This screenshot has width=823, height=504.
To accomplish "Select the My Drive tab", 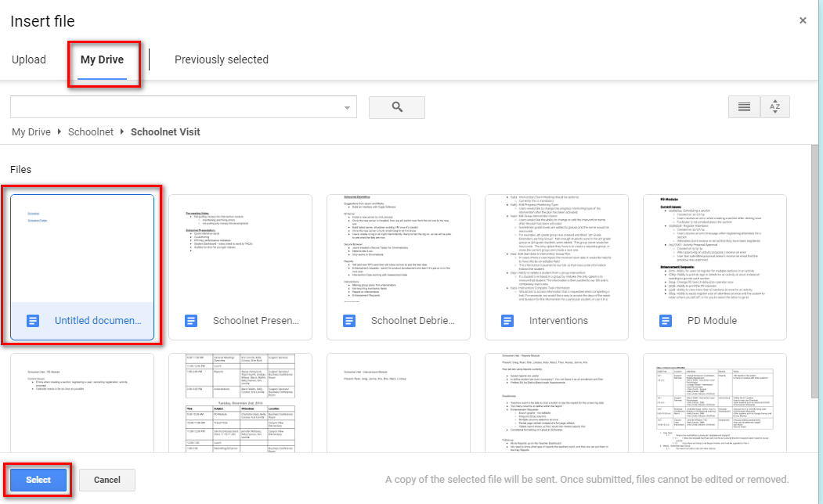I will coord(103,59).
